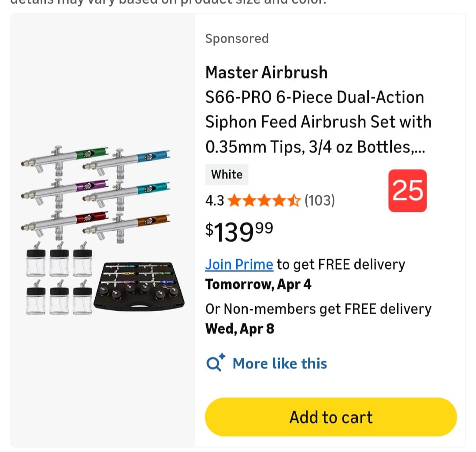476x452 pixels.
Task: Click the Sponsored label
Action: tap(237, 39)
